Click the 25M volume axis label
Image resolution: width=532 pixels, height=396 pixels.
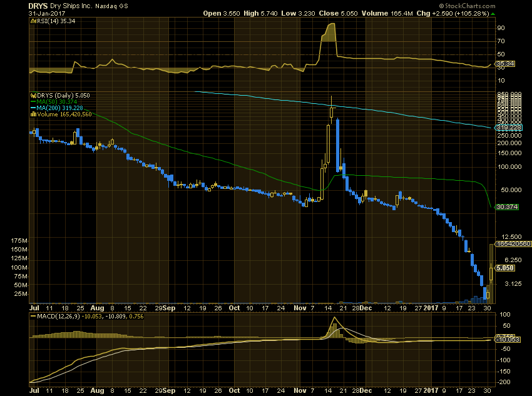click(x=21, y=294)
